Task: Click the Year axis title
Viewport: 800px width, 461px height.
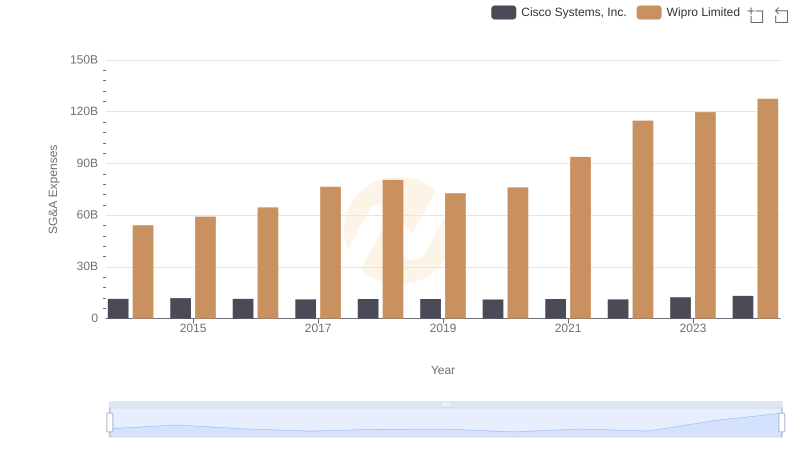Action: tap(443, 370)
